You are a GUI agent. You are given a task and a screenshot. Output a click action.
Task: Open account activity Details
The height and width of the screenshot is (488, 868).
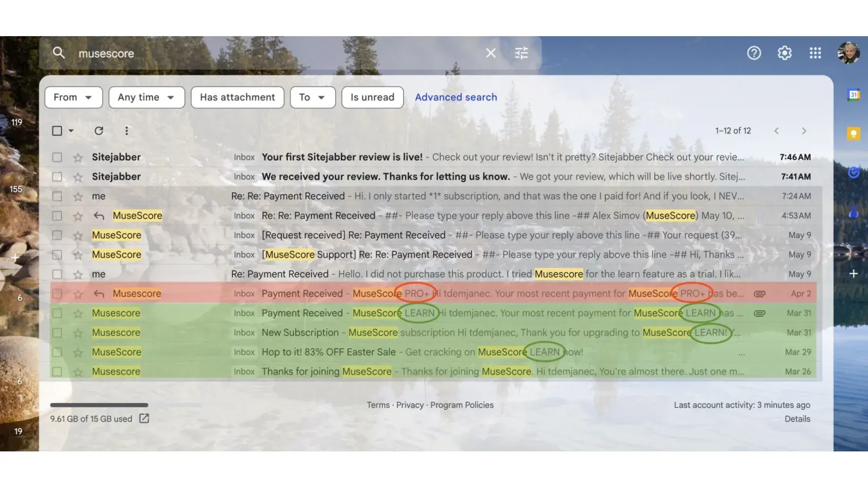coord(797,419)
